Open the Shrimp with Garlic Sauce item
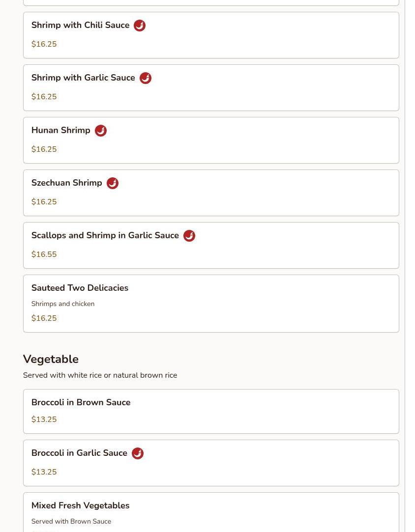Viewport: 415px width, 532px height. (x=211, y=88)
